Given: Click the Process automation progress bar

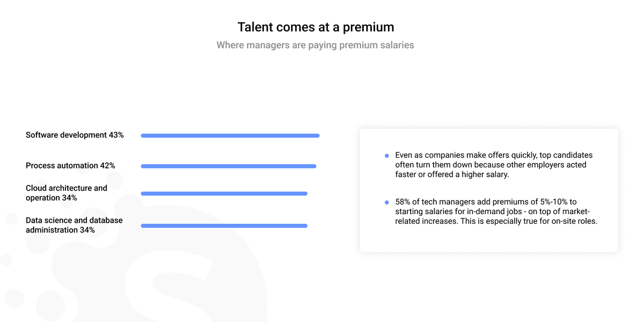Looking at the screenshot, I should pos(229,166).
